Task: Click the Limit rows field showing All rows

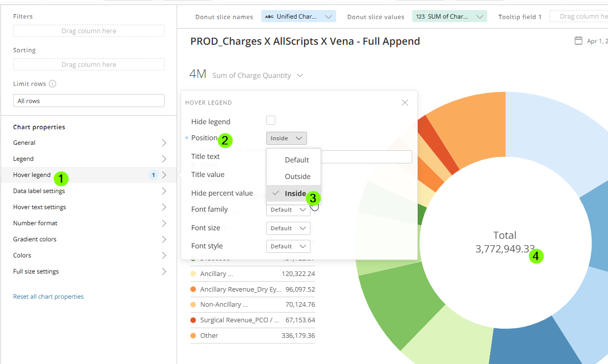Action: click(89, 101)
